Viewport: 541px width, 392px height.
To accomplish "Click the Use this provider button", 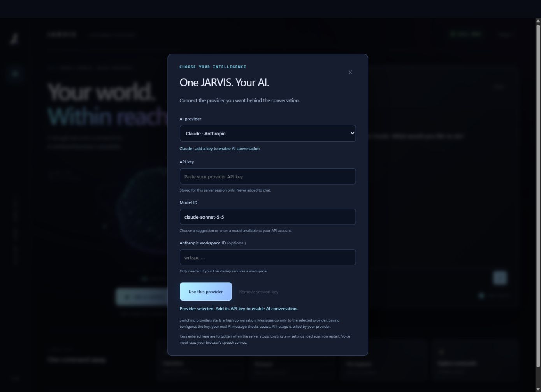I will click(206, 292).
